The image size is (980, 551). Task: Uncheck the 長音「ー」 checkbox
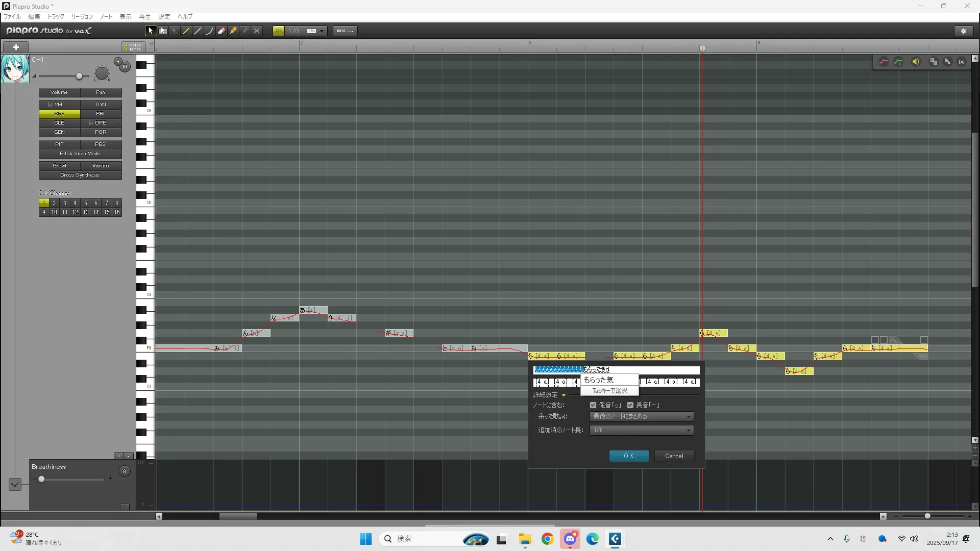point(630,405)
